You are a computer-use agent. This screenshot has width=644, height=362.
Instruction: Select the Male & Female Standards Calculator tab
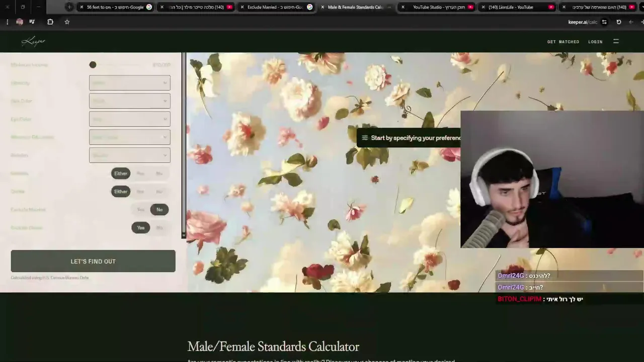pos(355,7)
